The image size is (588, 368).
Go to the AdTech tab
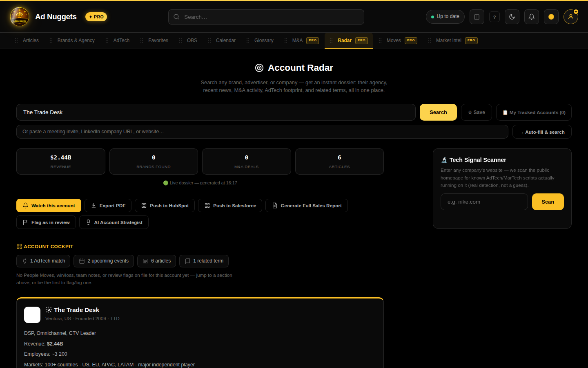coord(121,40)
